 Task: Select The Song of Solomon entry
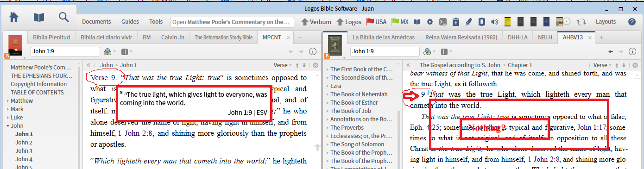coord(357,144)
